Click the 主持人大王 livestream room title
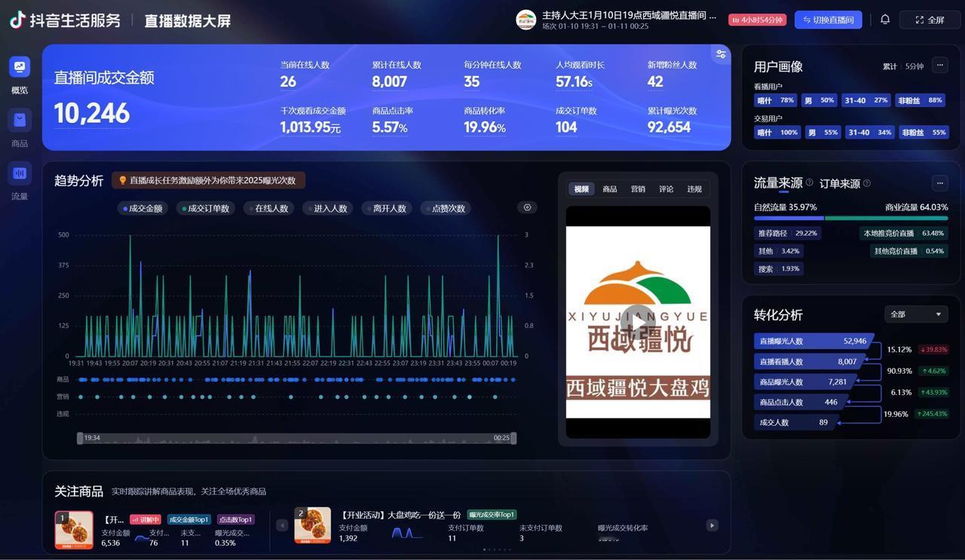Image resolution: width=965 pixels, height=560 pixels. click(x=629, y=15)
